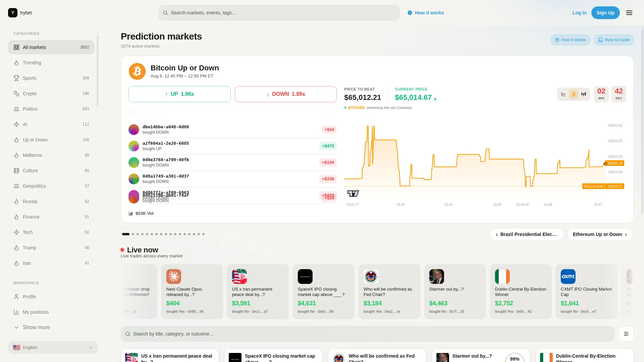The image size is (644, 362).
Task: Click the Sign Up button
Action: [605, 13]
